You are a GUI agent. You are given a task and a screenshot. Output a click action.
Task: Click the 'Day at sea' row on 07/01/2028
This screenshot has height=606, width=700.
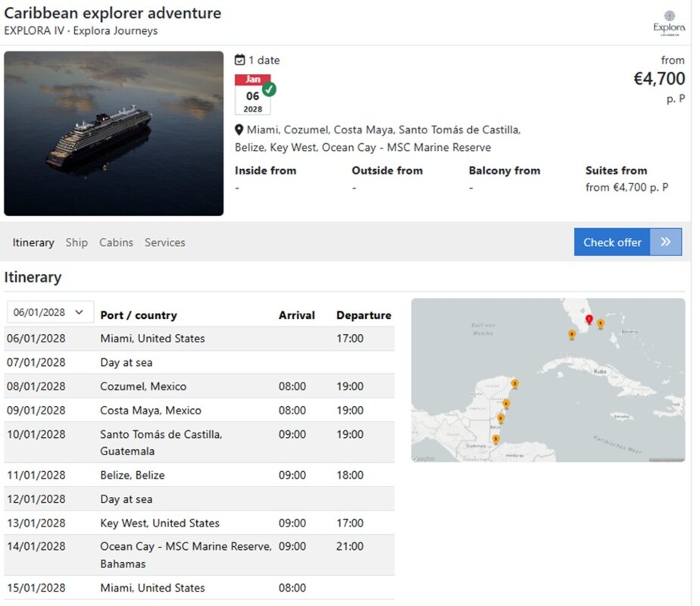point(199,362)
